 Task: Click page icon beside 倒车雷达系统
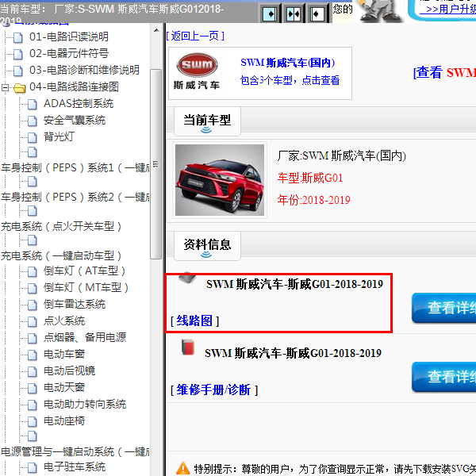[x=33, y=305]
